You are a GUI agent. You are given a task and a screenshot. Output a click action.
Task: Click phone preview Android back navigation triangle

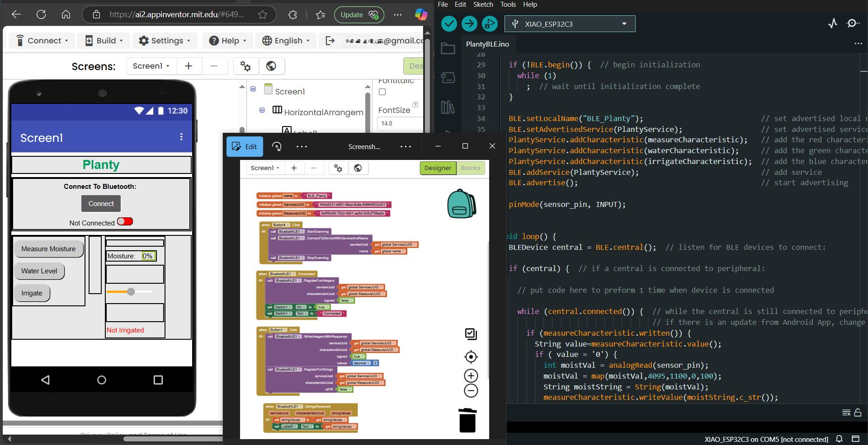tap(45, 380)
